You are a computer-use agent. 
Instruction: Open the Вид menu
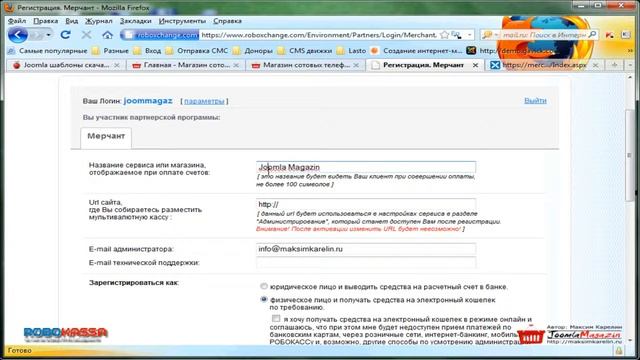pyautogui.click(x=71, y=21)
